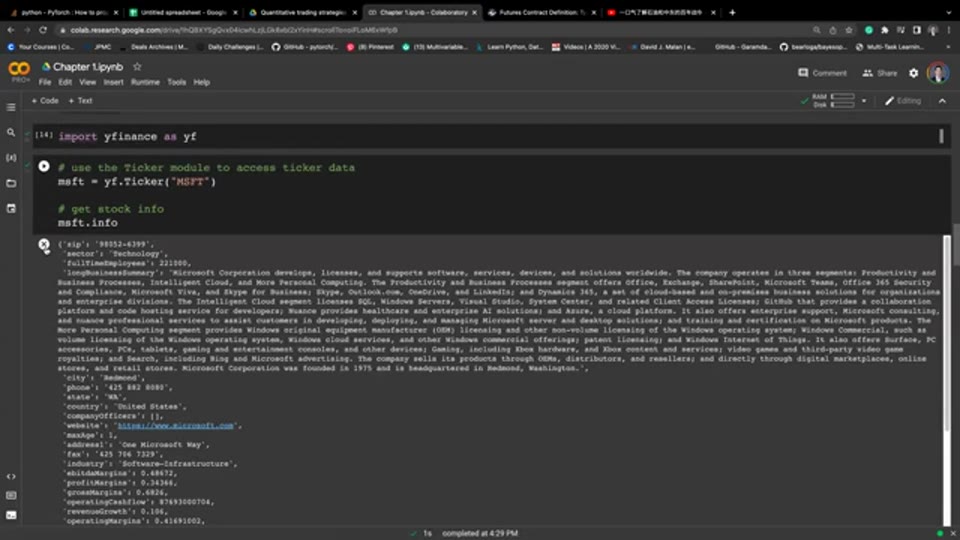Viewport: 960px width, 540px height.
Task: Click the notebook vertical scrollbar
Action: (x=956, y=245)
